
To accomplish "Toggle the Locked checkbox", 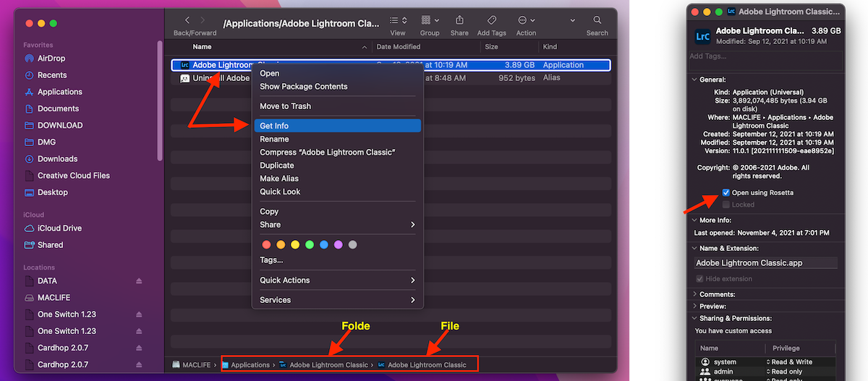I will tap(726, 205).
